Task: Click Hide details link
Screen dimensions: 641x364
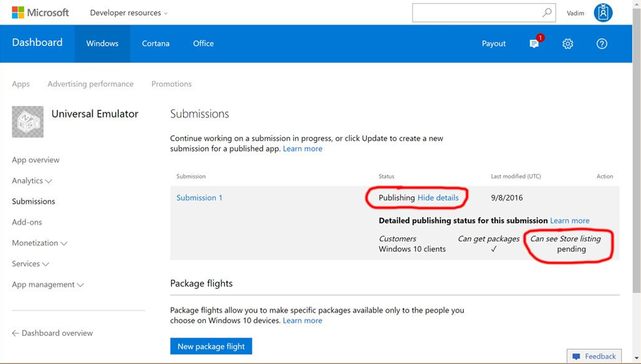Action: click(438, 198)
